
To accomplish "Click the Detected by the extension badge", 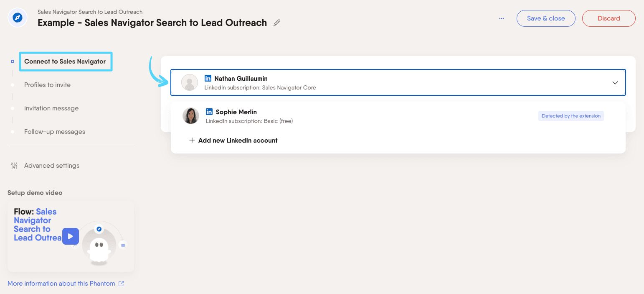I will pos(571,116).
